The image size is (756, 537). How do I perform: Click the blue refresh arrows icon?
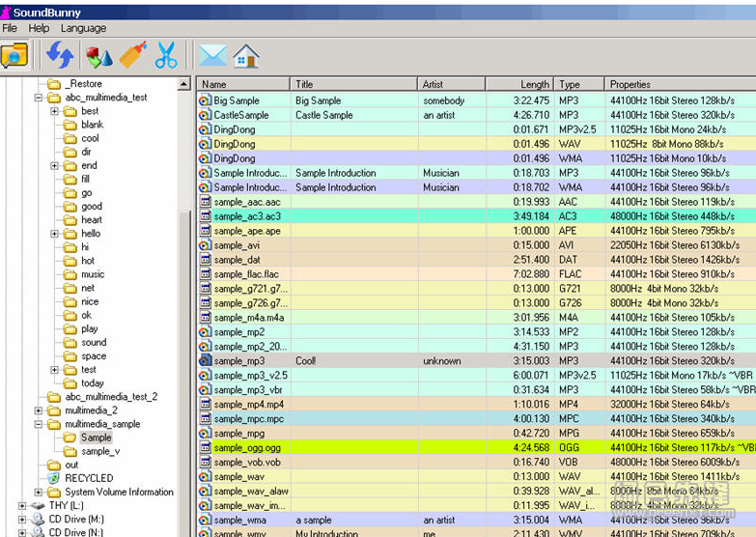tap(60, 55)
